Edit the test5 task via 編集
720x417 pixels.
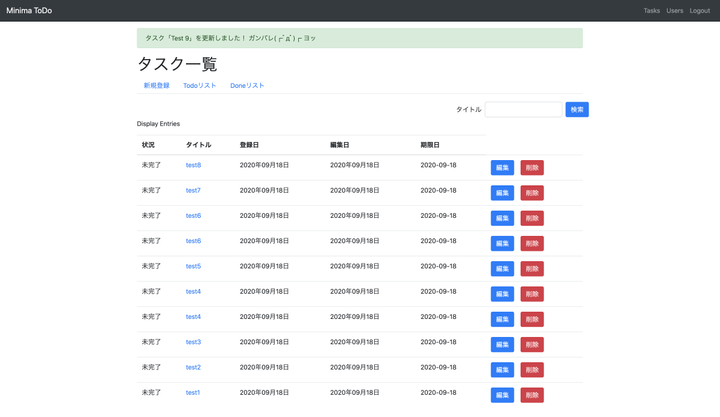(502, 269)
